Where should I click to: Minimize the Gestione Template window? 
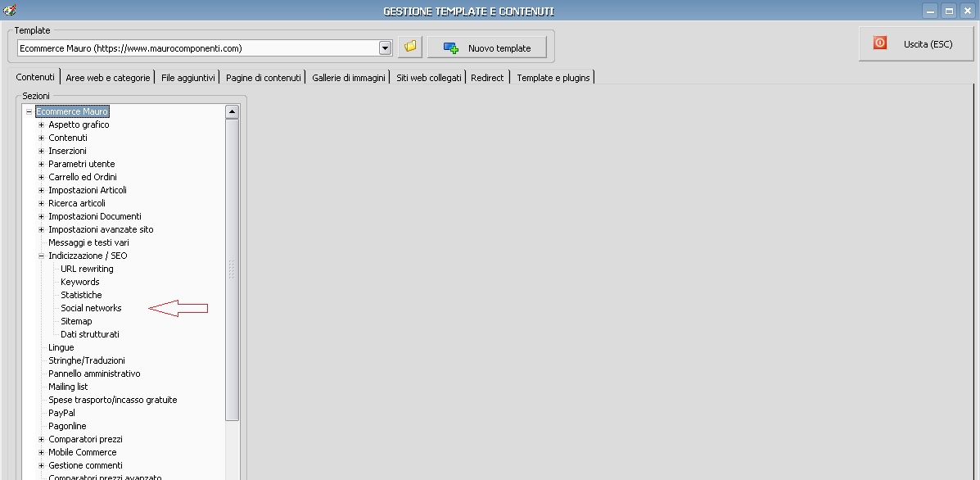coord(930,11)
